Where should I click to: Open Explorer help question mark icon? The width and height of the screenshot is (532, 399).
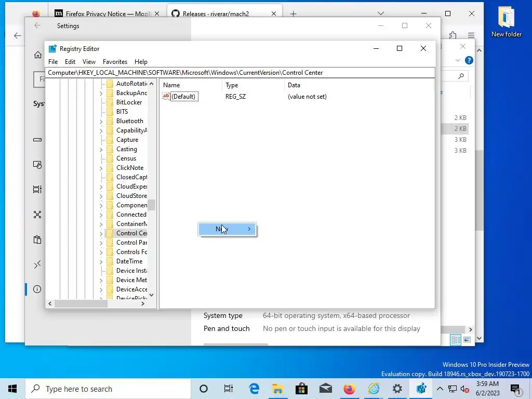point(469,60)
